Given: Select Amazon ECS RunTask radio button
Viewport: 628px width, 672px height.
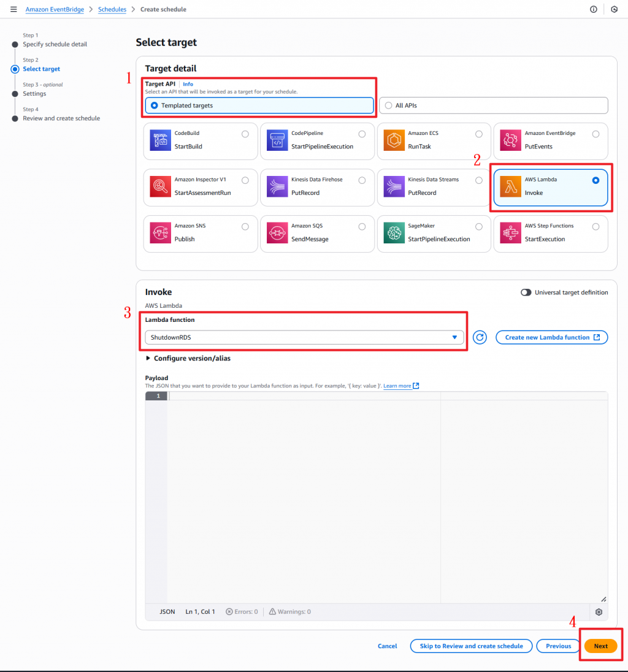Looking at the screenshot, I should click(479, 134).
